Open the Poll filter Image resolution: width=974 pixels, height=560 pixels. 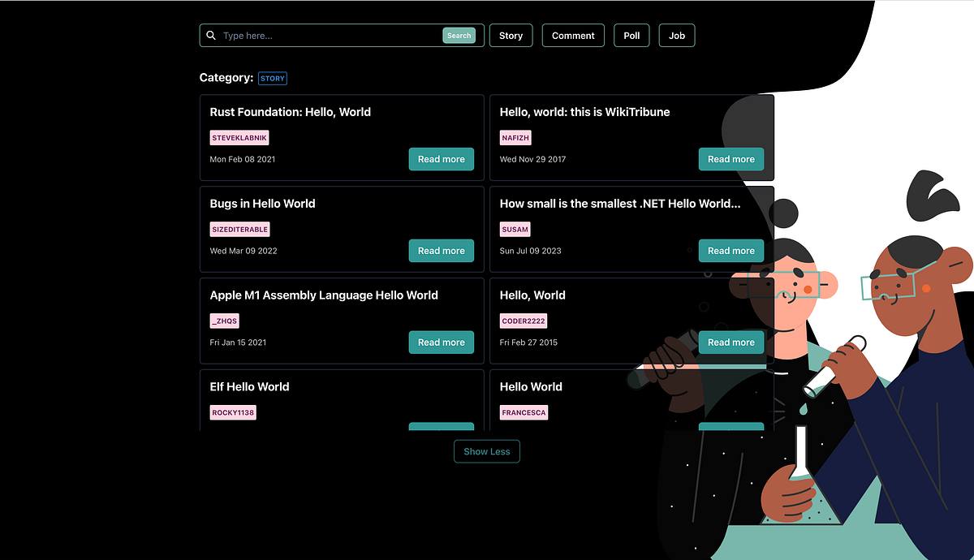coord(631,35)
